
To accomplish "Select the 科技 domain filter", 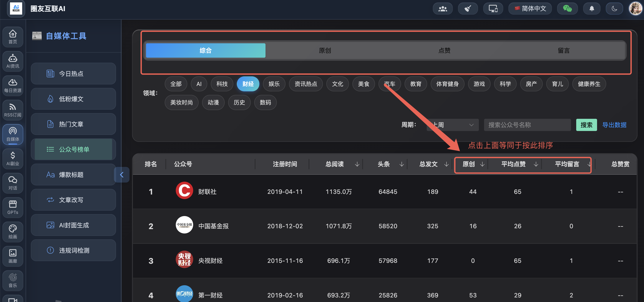I will (222, 84).
